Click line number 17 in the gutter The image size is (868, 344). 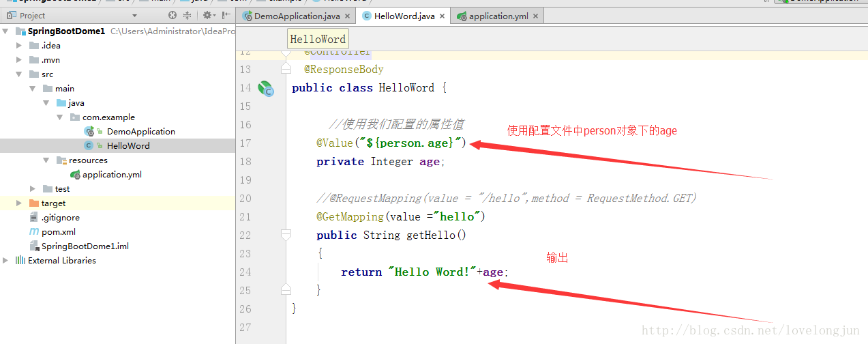pyautogui.click(x=245, y=143)
